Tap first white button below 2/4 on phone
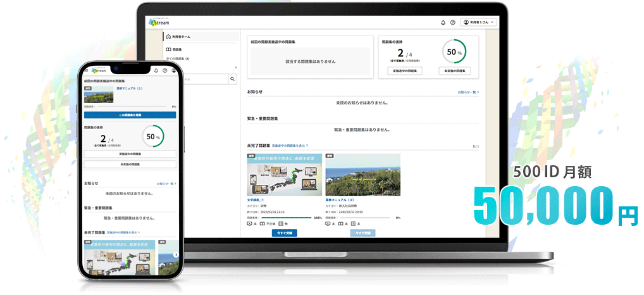The height and width of the screenshot is (295, 644). 130,154
